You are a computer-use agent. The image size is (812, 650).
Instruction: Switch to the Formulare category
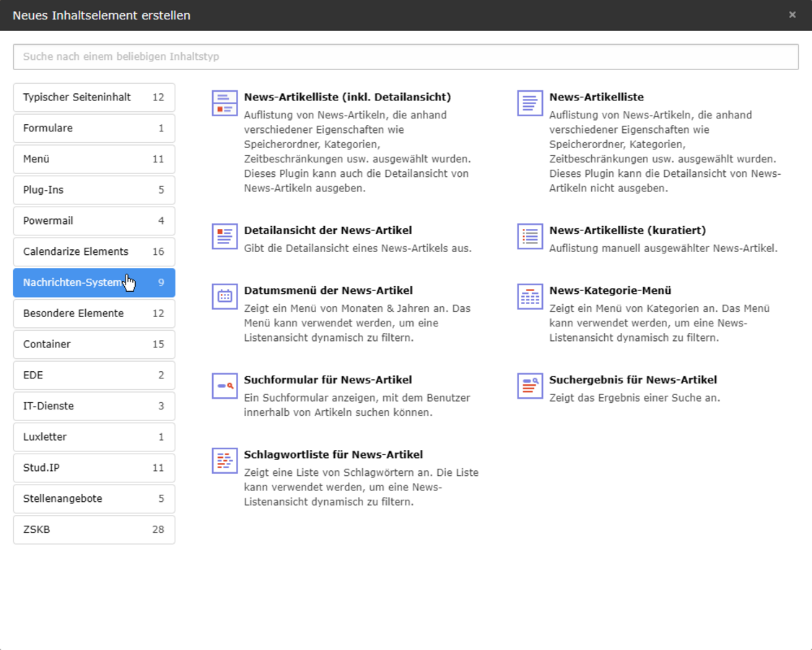tap(94, 129)
